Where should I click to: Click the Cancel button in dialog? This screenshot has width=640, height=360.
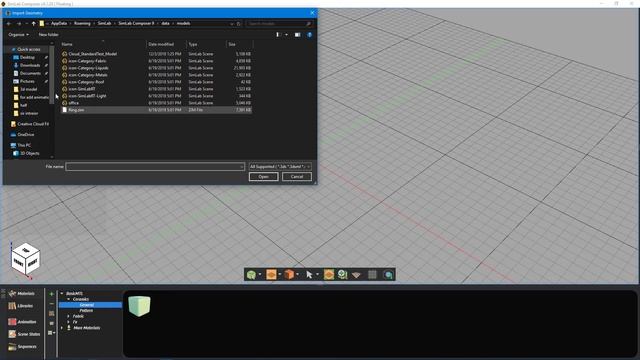coord(297,177)
